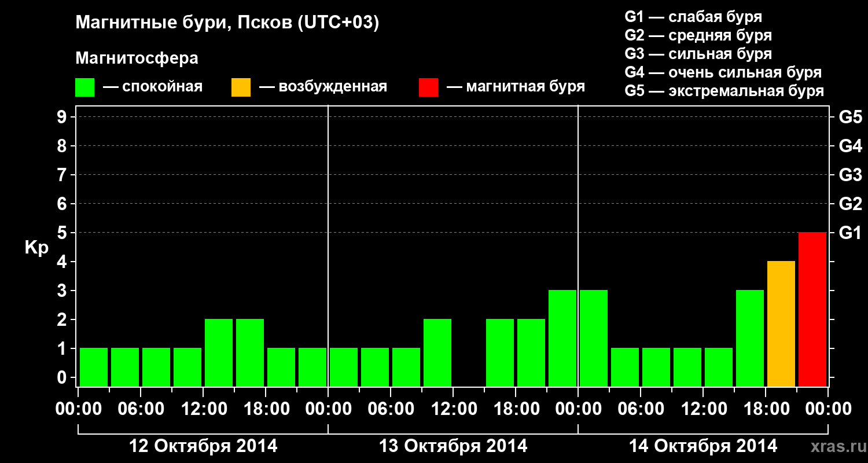Select the G3 — сильная буря legend line

[698, 54]
